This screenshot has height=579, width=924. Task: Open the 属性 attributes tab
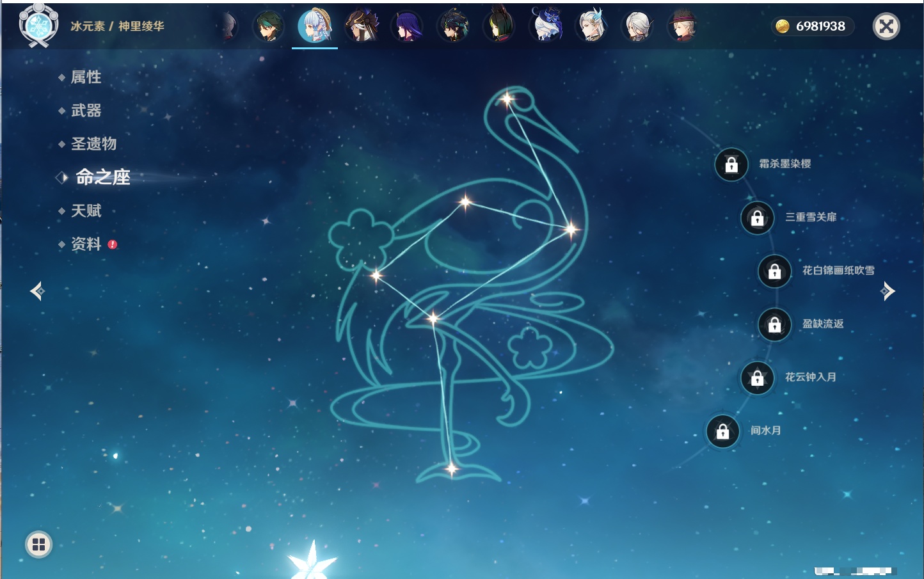tap(86, 77)
